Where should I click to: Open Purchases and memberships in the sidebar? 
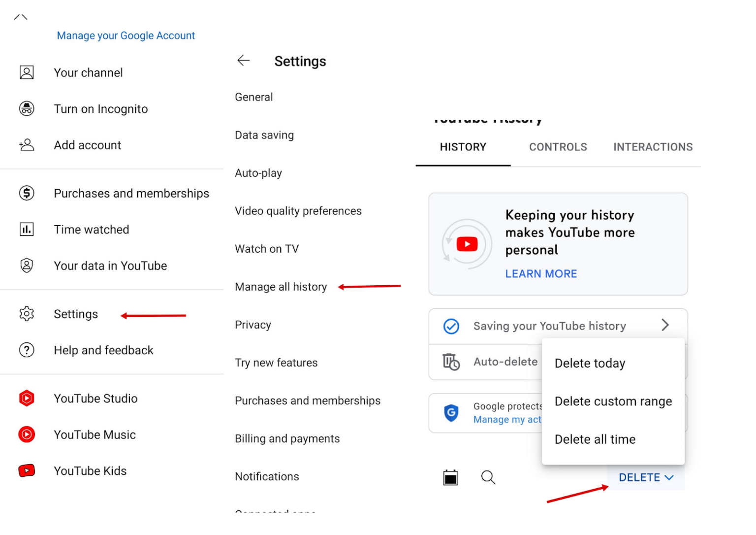pos(131,193)
